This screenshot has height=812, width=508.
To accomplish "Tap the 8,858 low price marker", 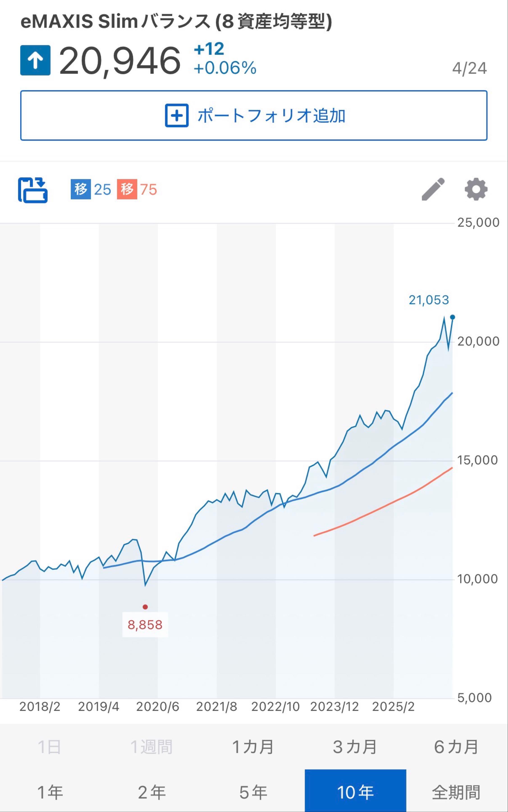I will point(145,625).
